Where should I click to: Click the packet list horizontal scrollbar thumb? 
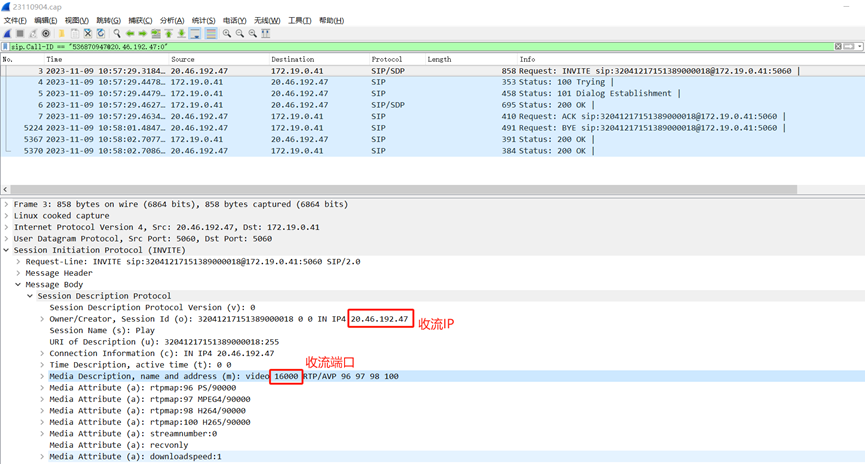click(403, 189)
